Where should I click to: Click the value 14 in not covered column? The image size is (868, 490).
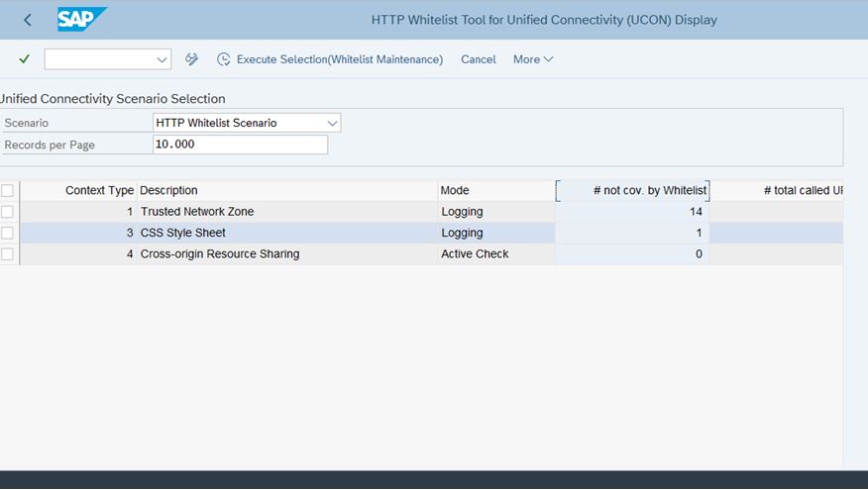(x=633, y=212)
